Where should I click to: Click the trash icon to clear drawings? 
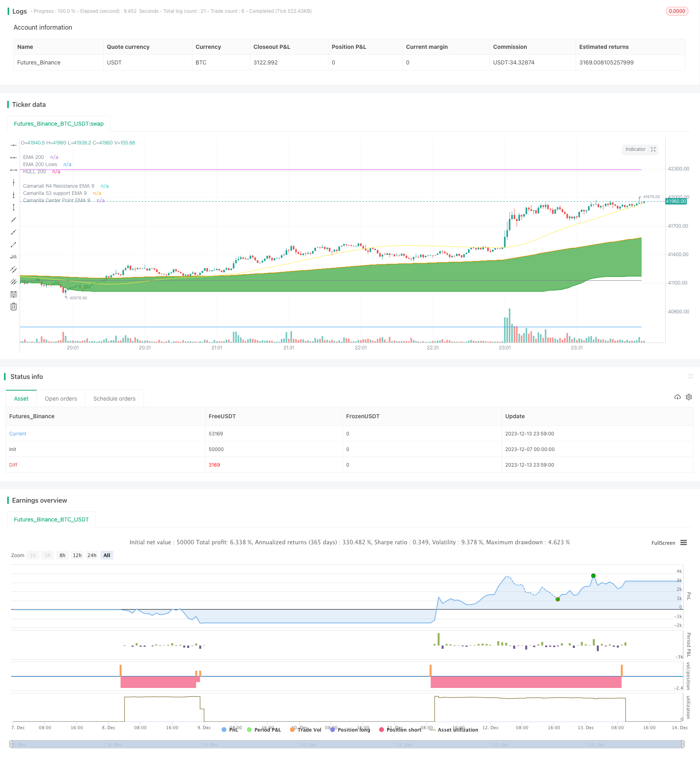(14, 307)
